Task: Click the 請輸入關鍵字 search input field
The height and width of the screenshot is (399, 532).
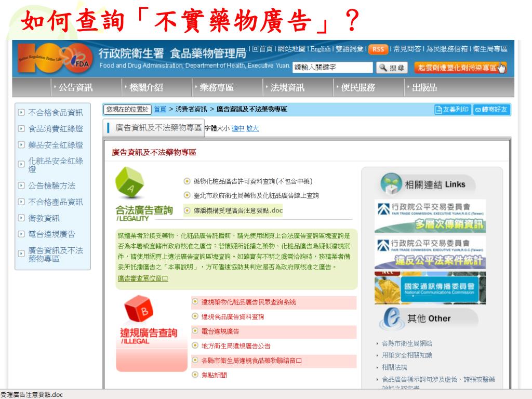Action: (x=332, y=67)
